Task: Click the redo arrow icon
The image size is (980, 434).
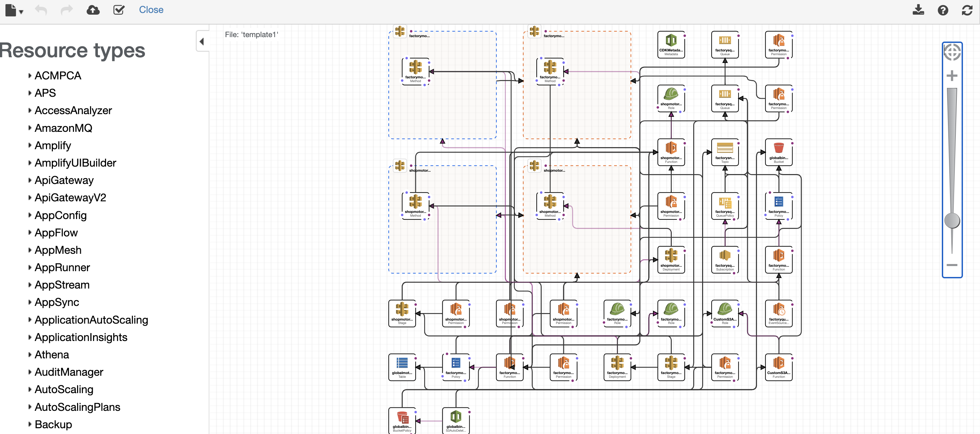Action: 66,10
